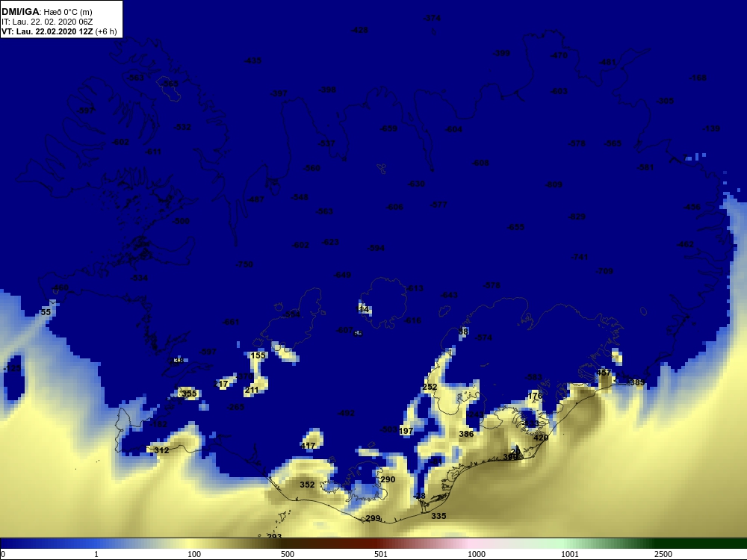The image size is (747, 560).
Task: Click the map value '-560'
Action: (x=311, y=168)
